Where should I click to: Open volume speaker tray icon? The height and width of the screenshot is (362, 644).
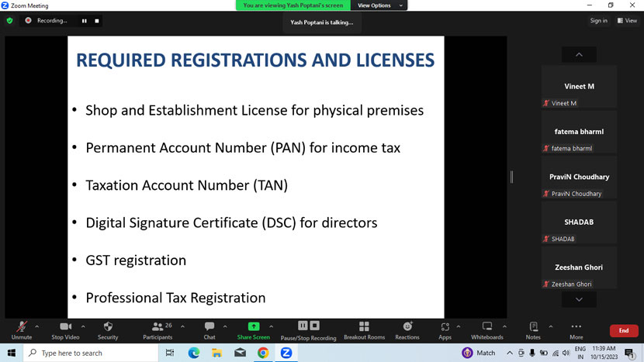coord(566,353)
